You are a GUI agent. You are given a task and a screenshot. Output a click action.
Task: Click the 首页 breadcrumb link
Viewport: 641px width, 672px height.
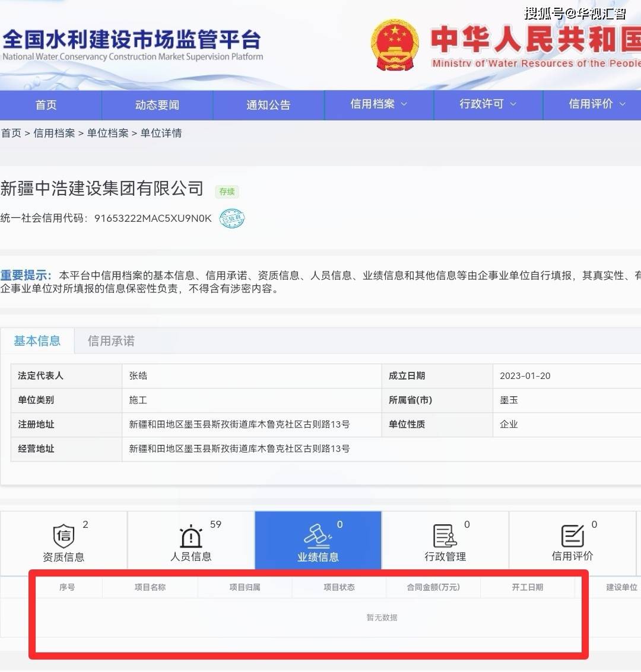(x=11, y=133)
